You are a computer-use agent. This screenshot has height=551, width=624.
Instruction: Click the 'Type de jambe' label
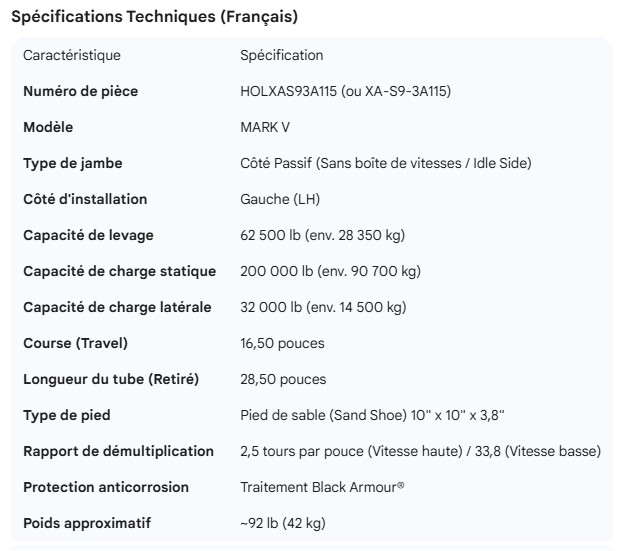point(72,163)
